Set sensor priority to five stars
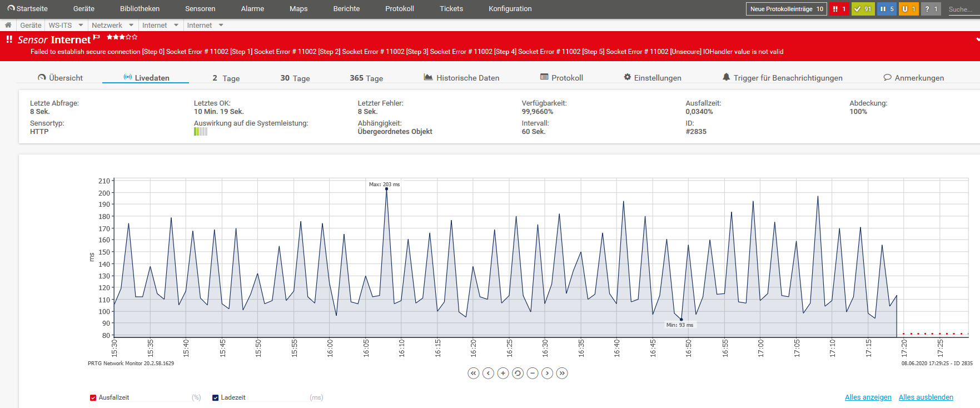980x408 pixels. (135, 37)
